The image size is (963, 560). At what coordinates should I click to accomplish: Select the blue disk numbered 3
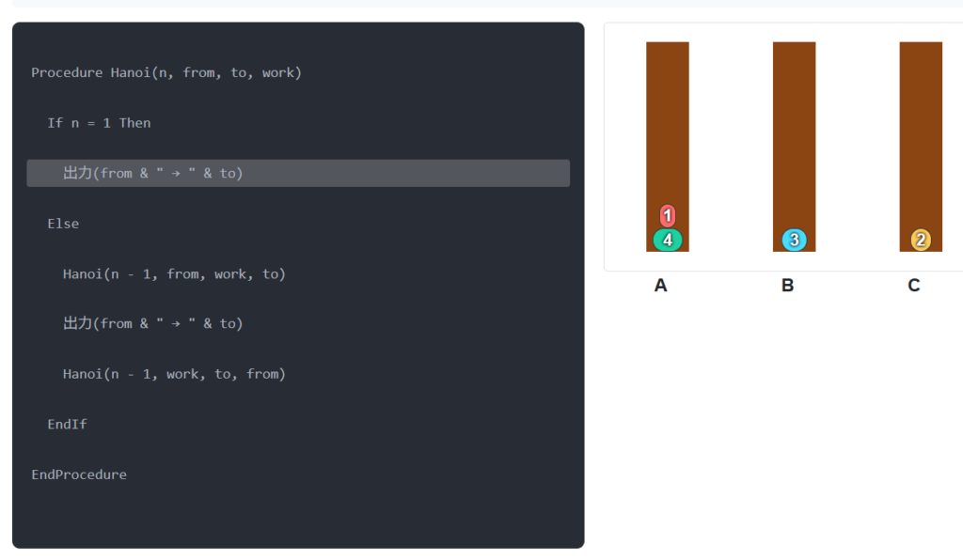(794, 241)
